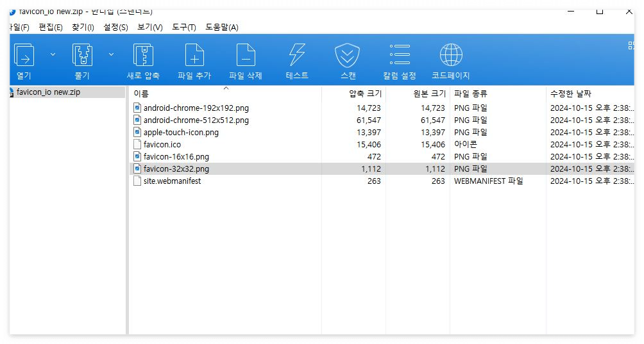Click original size value 263

[x=438, y=181]
